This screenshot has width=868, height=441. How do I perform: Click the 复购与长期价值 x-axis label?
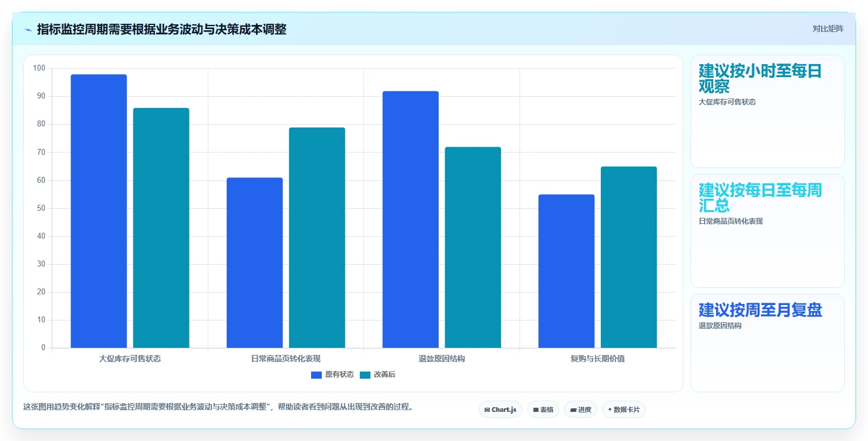[x=597, y=358]
